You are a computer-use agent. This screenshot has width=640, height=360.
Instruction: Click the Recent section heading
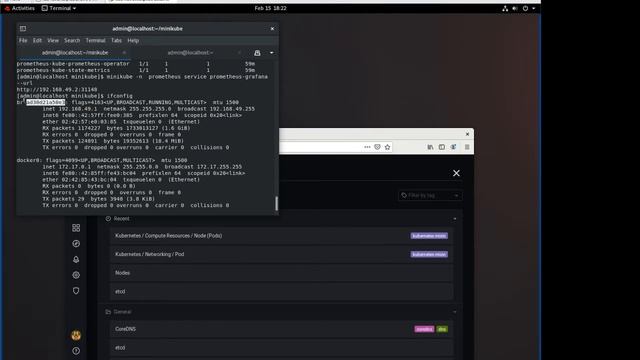click(121, 219)
